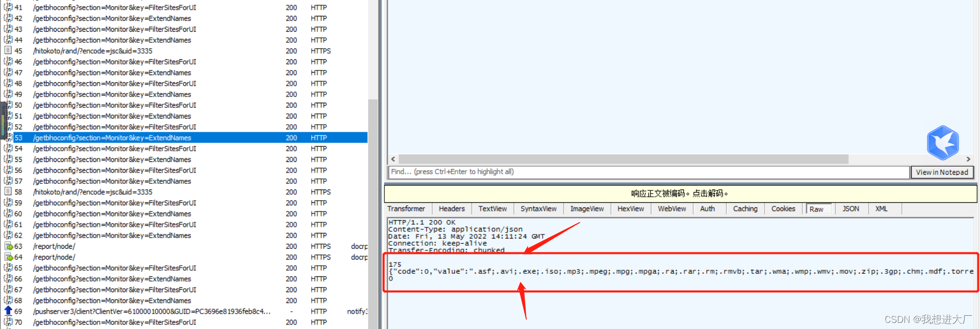Open the Cookies tab
The height and width of the screenshot is (329, 980).
click(783, 208)
